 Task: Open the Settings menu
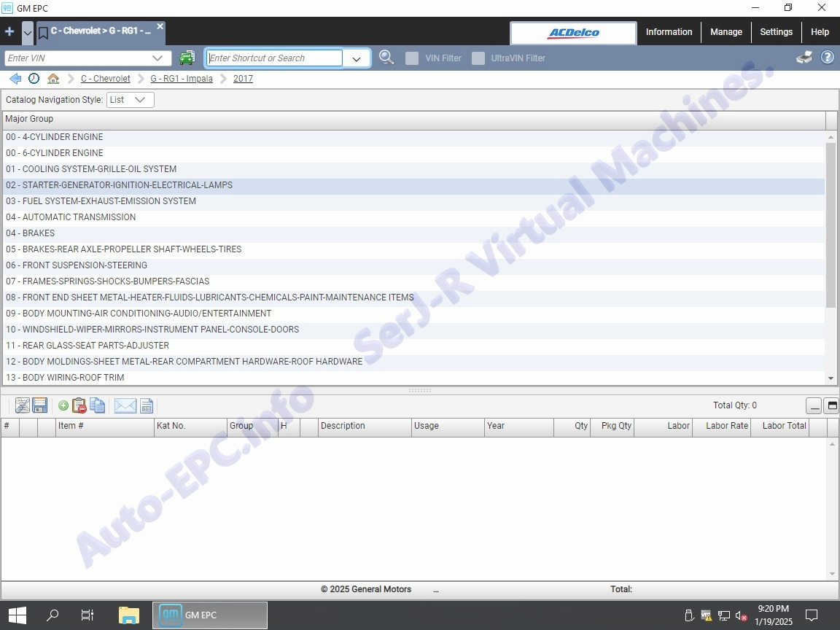(776, 32)
